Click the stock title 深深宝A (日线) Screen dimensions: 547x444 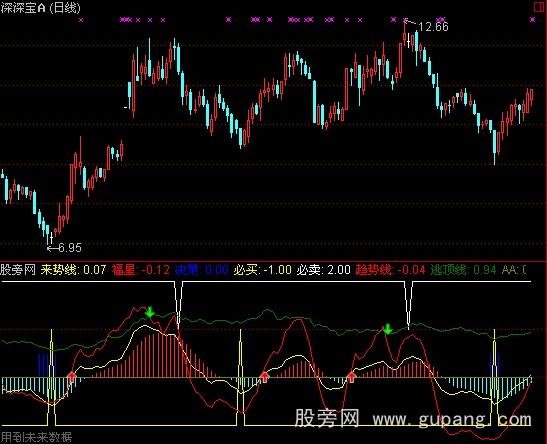[40, 8]
